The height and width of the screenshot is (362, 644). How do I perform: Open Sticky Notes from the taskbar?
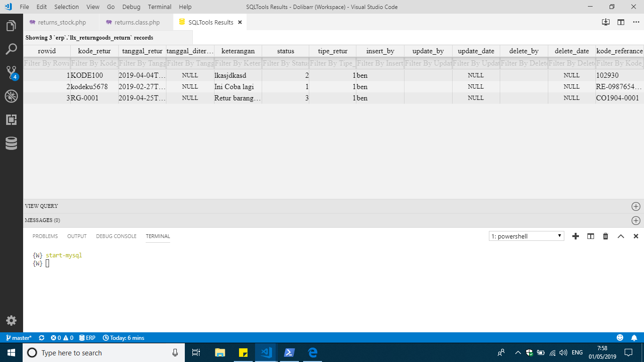coord(243,353)
